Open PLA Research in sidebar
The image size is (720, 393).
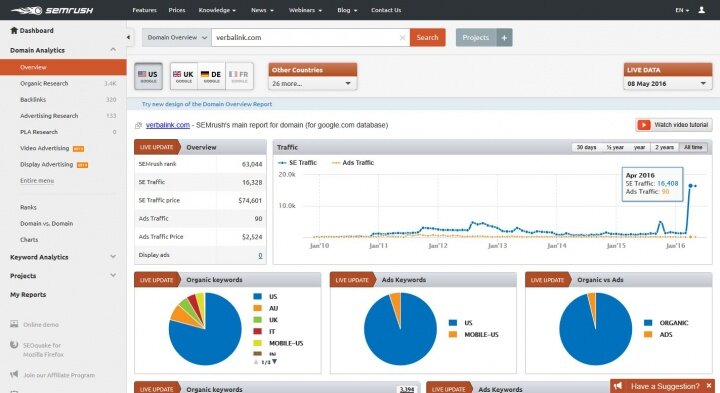(x=39, y=132)
